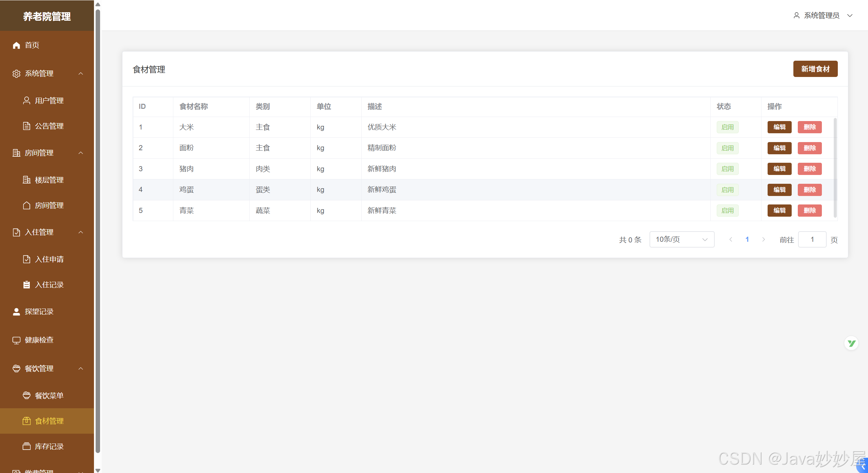Click the document icon beside 公告管理
868x473 pixels.
26,126
